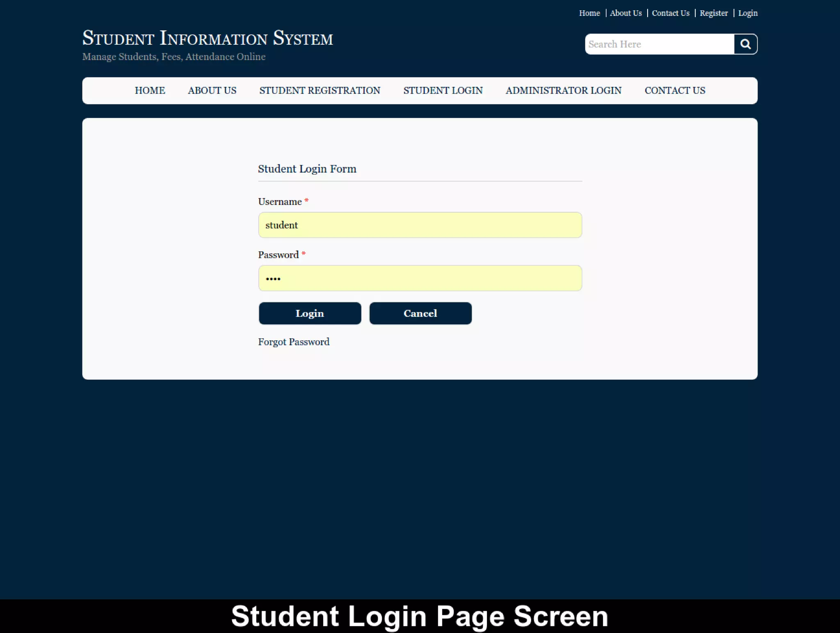
Task: Open STUDENT LOGIN menu item
Action: pos(443,91)
